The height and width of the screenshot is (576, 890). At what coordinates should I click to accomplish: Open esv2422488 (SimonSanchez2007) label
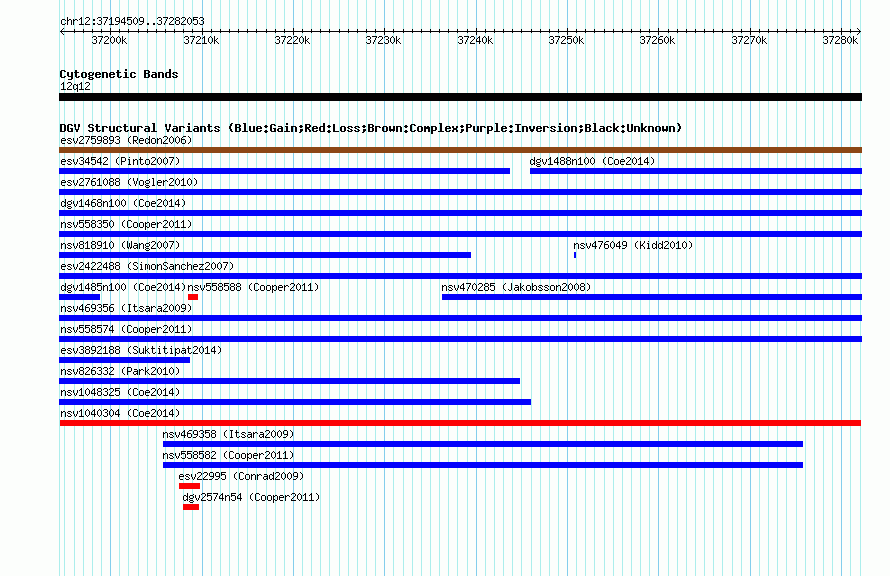[x=147, y=266]
